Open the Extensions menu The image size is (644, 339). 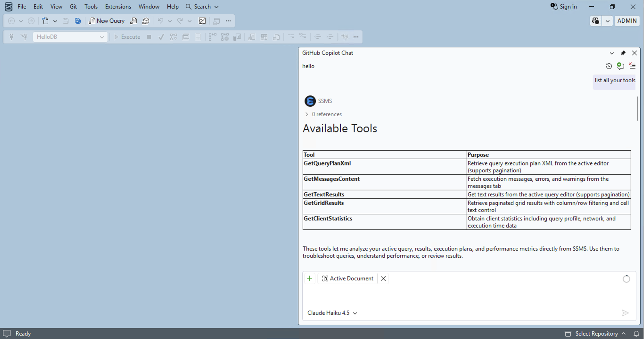pyautogui.click(x=118, y=7)
